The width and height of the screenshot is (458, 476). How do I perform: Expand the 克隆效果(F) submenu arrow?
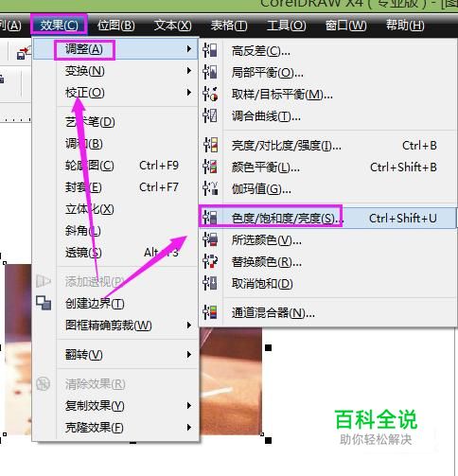click(188, 427)
